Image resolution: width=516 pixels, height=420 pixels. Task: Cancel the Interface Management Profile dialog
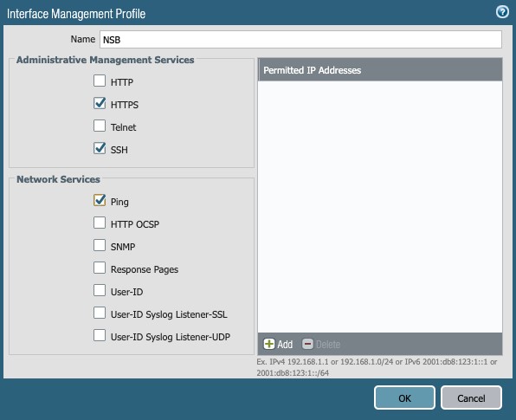[x=471, y=398]
